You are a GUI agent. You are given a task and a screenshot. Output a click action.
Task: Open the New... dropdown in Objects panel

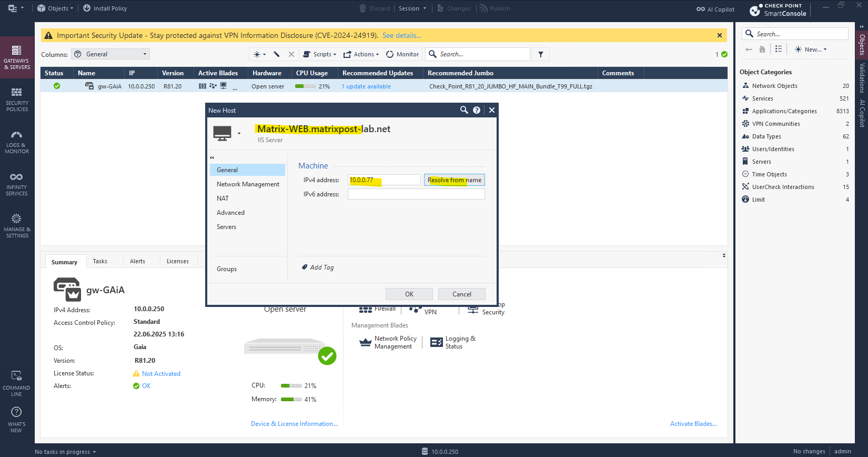click(811, 49)
